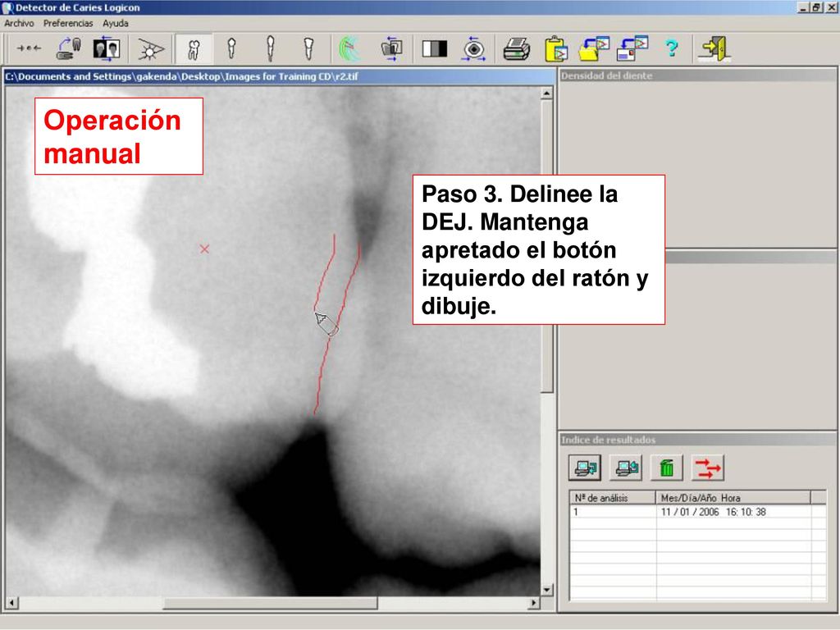The height and width of the screenshot is (630, 840).
Task: Select the molar tooth type tool
Action: pos(194,49)
